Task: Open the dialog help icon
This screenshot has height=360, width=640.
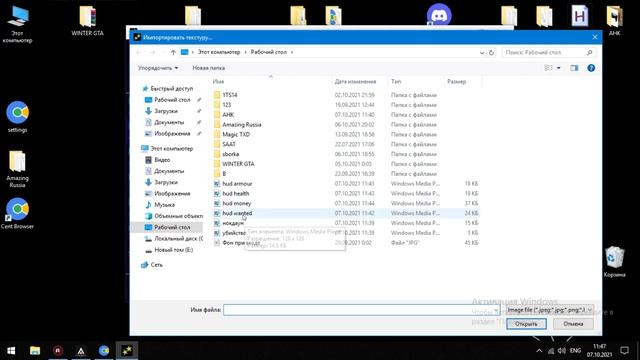Action: pyautogui.click(x=591, y=68)
